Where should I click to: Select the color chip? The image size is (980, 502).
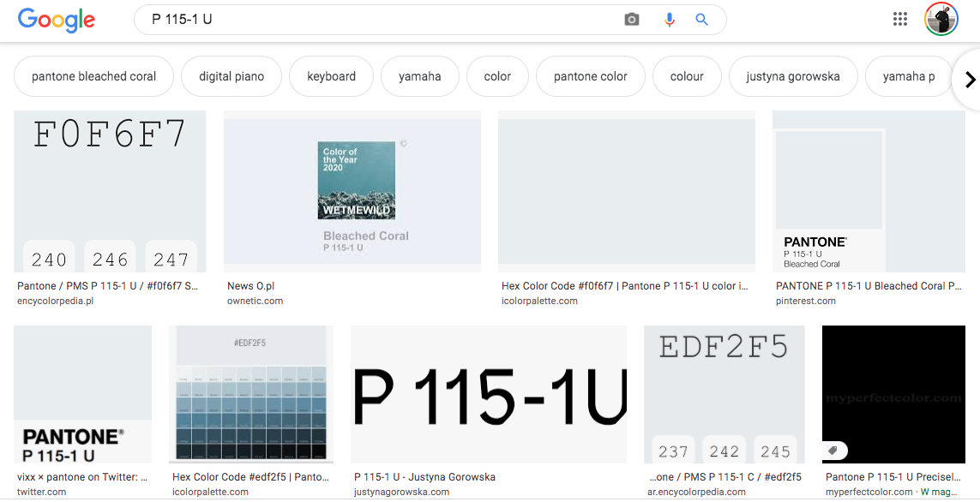click(x=497, y=76)
